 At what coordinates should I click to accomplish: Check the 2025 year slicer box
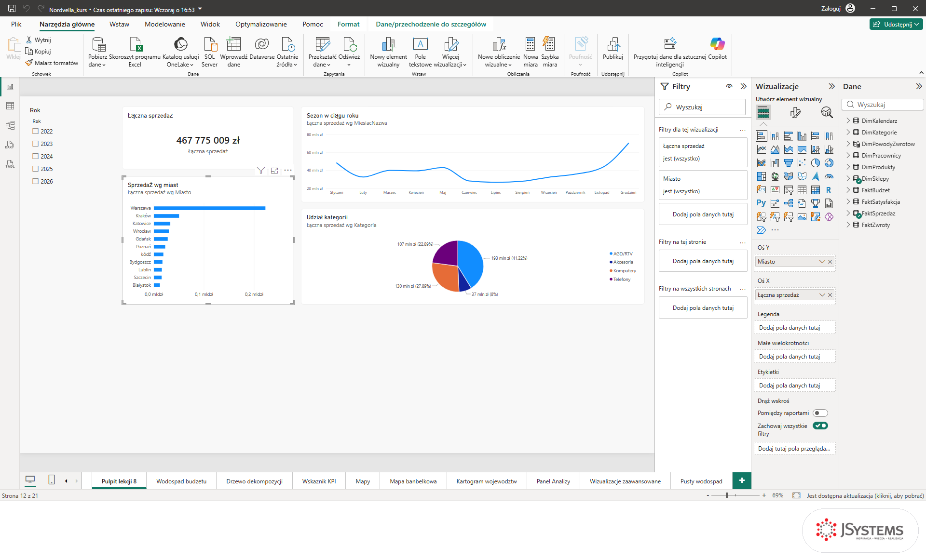(35, 169)
